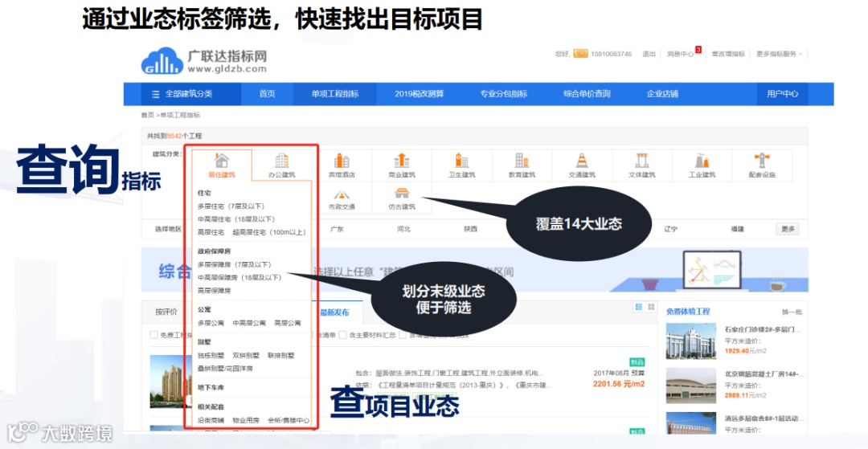Choose 地下车库 subcategory

point(211,388)
